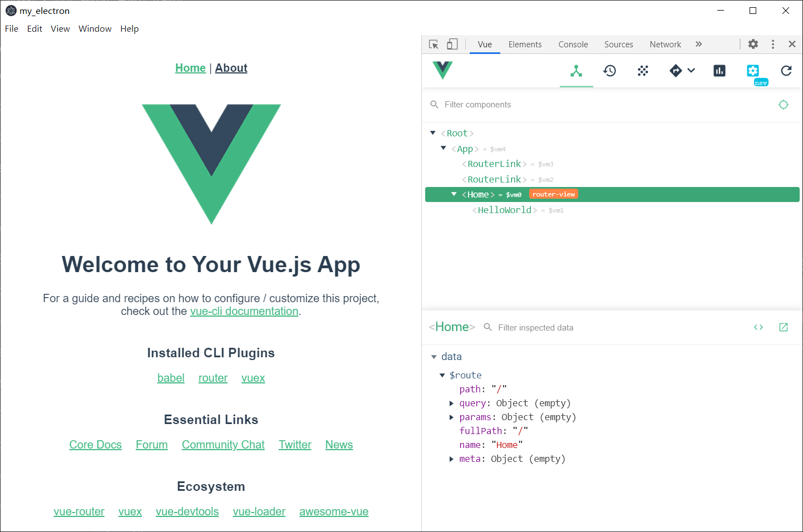The image size is (803, 532).
Task: Open the babel plugin link
Action: point(171,378)
